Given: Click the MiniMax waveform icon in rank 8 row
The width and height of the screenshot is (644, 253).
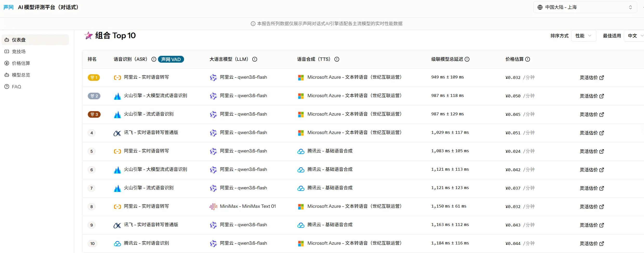Looking at the screenshot, I should point(213,207).
